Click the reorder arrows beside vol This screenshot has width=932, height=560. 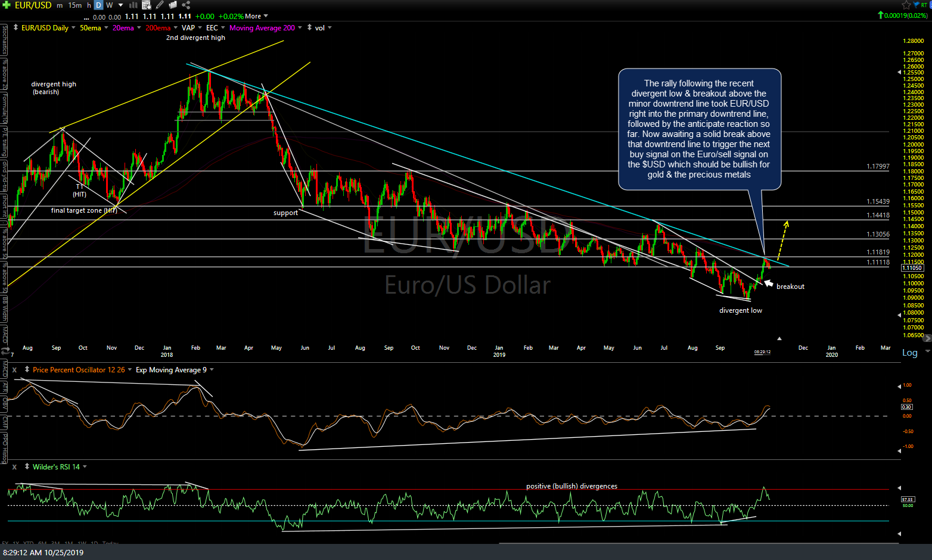click(309, 28)
